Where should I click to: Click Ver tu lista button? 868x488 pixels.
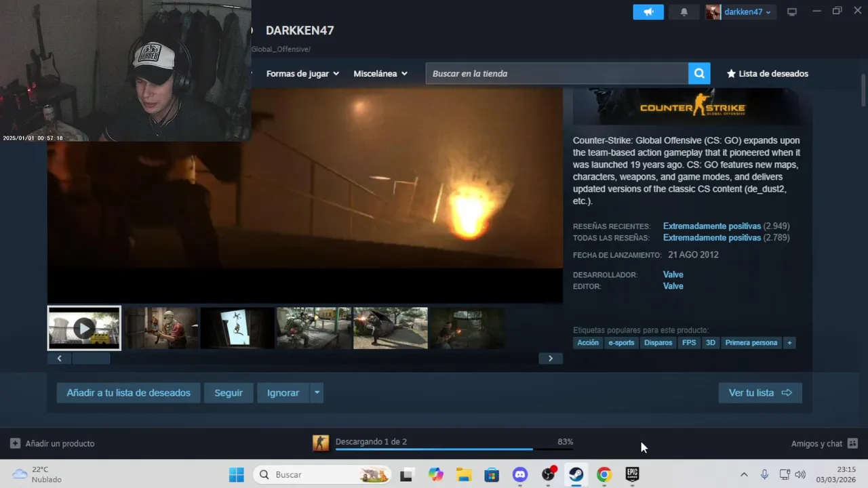pyautogui.click(x=760, y=392)
